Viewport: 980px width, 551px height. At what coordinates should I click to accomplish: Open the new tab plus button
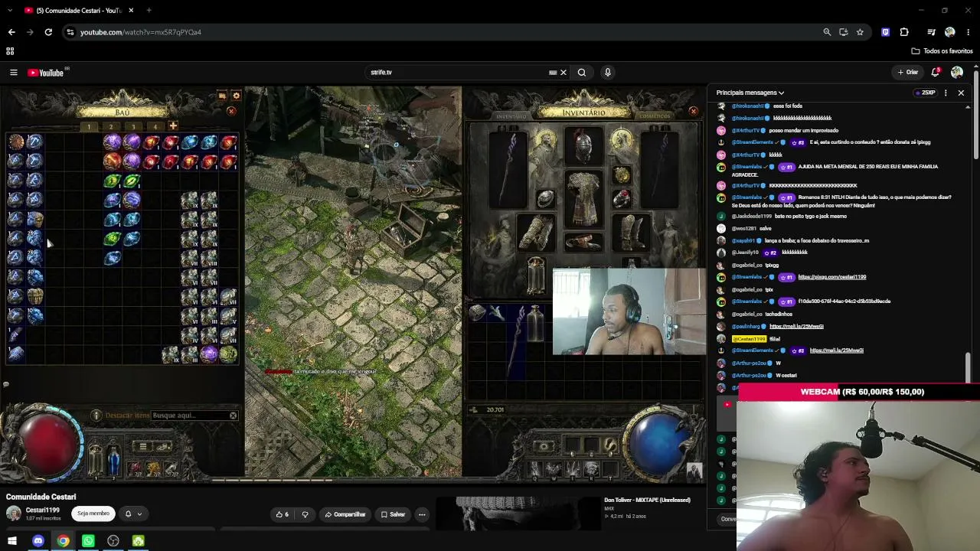pos(149,11)
